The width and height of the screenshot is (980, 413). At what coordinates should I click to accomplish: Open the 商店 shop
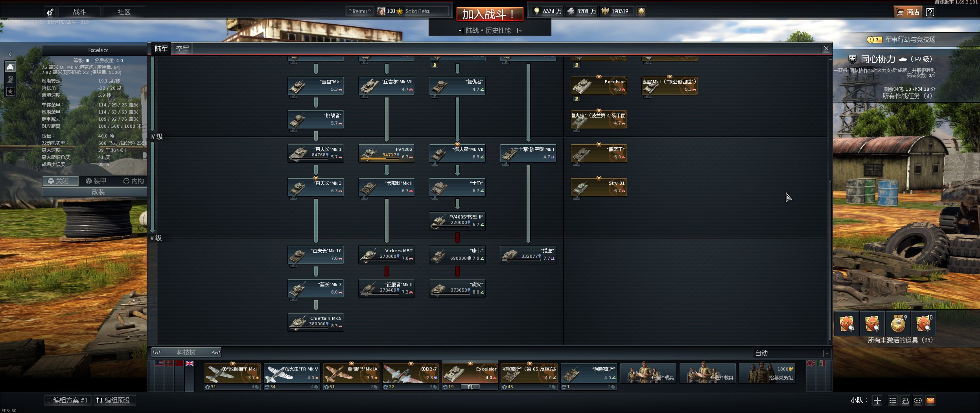[907, 12]
